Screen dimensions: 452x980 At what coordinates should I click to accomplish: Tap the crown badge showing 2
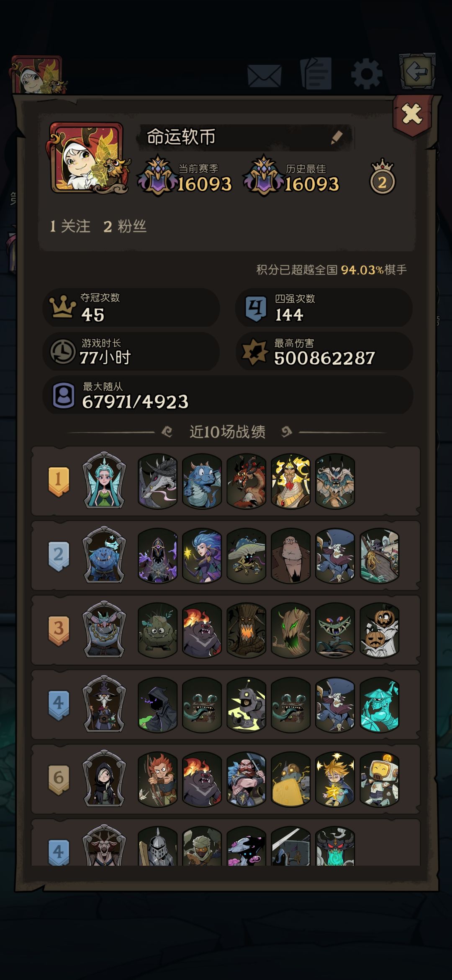coord(383,177)
